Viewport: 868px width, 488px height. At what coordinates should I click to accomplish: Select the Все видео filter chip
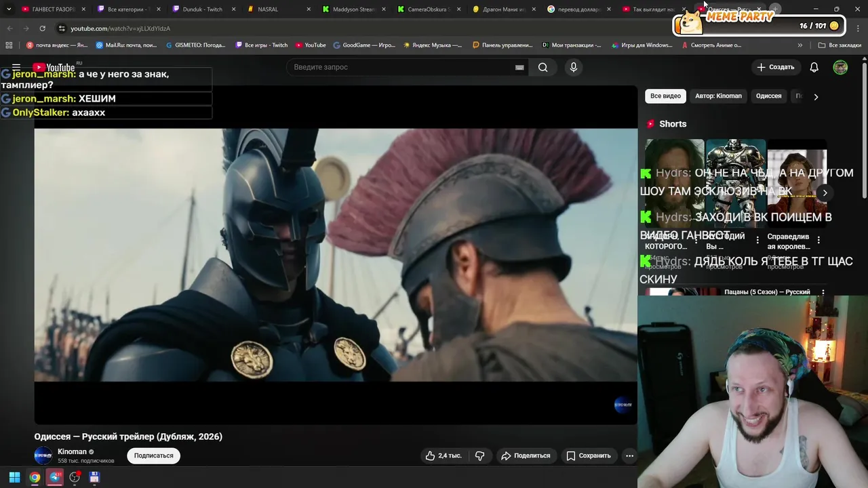tap(665, 96)
